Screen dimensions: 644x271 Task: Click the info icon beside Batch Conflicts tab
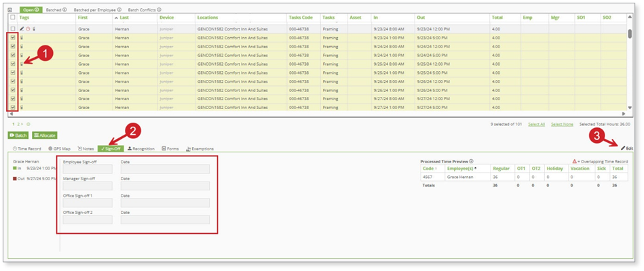pyautogui.click(x=159, y=10)
